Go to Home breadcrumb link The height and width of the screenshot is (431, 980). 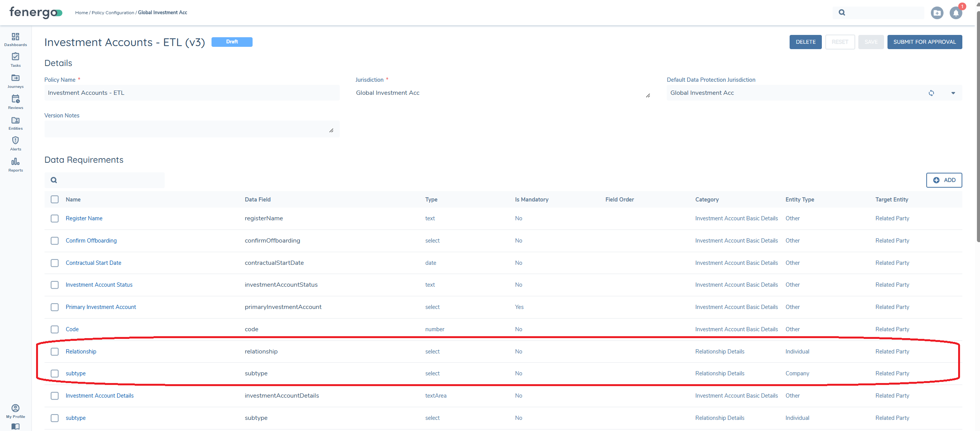tap(81, 13)
